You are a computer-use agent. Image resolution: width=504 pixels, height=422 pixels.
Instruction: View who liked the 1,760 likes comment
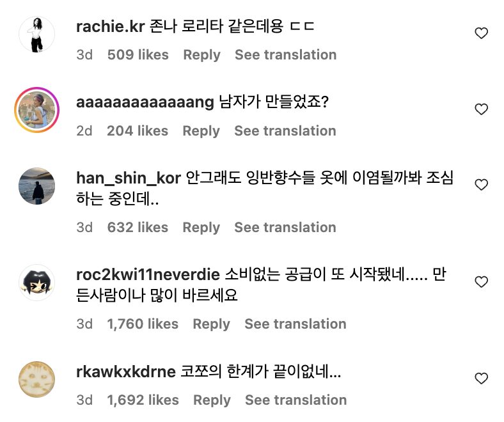(x=143, y=324)
